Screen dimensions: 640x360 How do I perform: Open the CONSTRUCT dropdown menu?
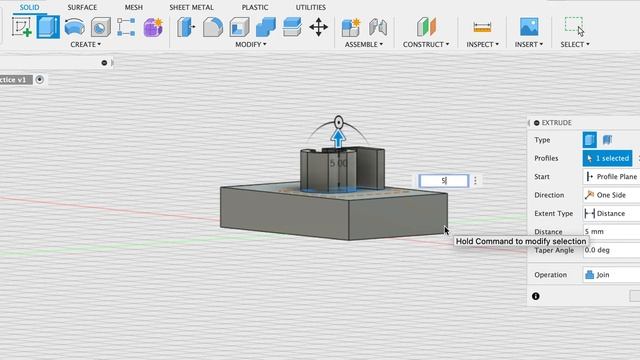[426, 44]
